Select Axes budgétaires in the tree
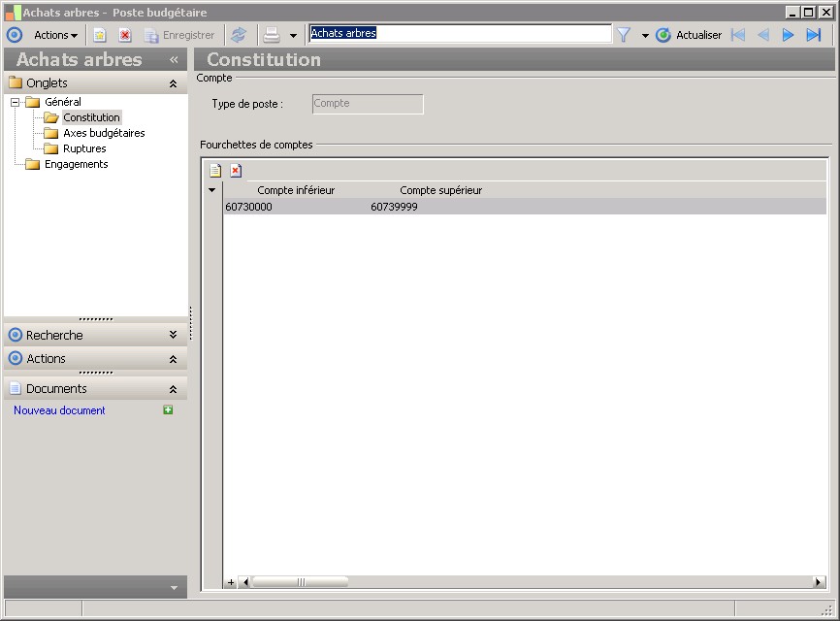The width and height of the screenshot is (840, 621). click(x=104, y=133)
